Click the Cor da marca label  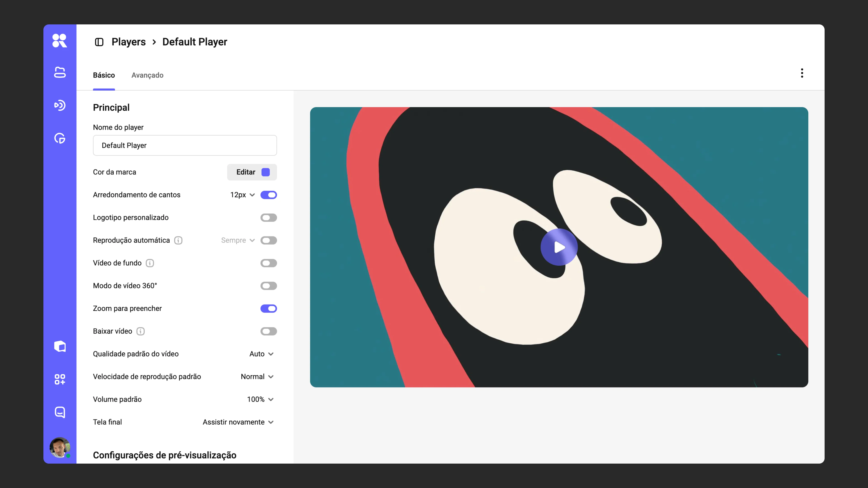point(115,172)
